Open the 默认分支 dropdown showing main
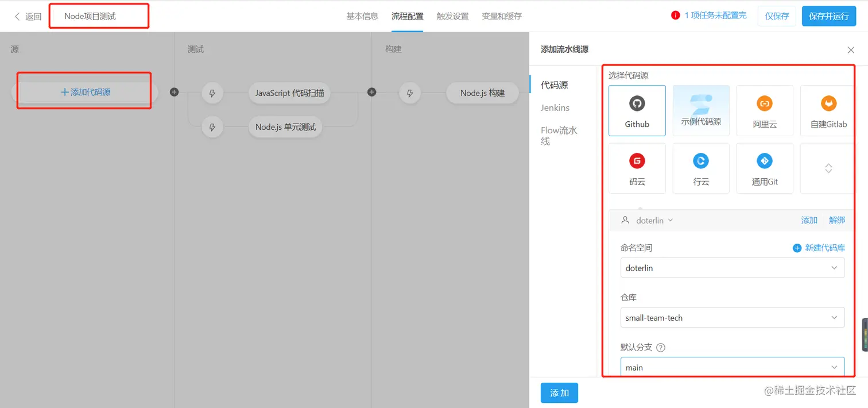The image size is (868, 408). click(x=733, y=367)
